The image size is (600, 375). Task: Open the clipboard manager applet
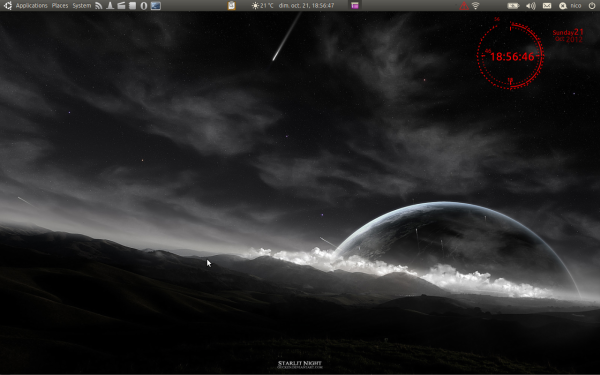(x=231, y=5)
